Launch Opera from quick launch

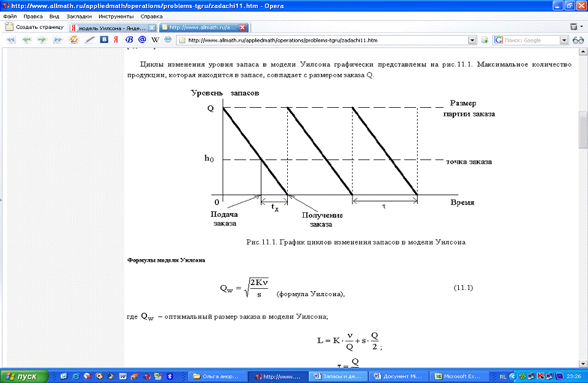(147, 376)
